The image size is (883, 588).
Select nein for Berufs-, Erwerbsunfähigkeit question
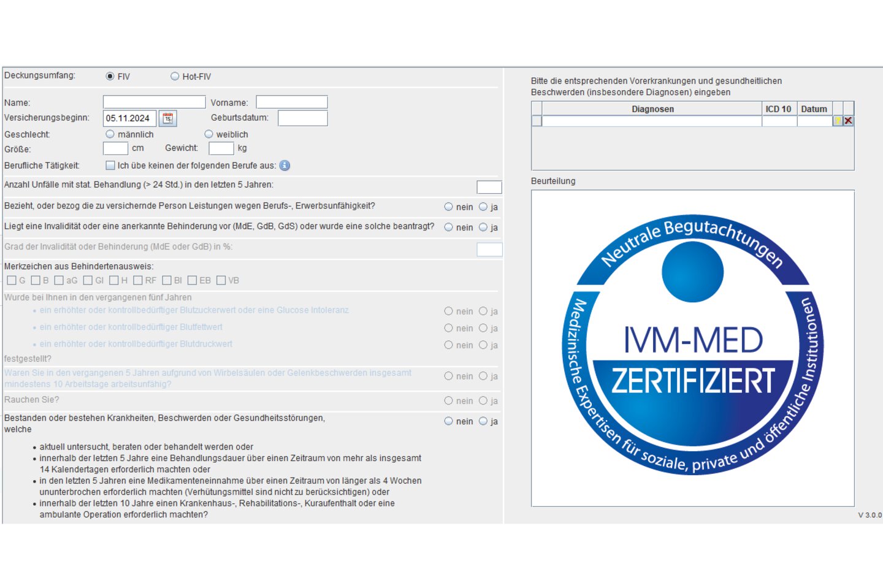[449, 207]
